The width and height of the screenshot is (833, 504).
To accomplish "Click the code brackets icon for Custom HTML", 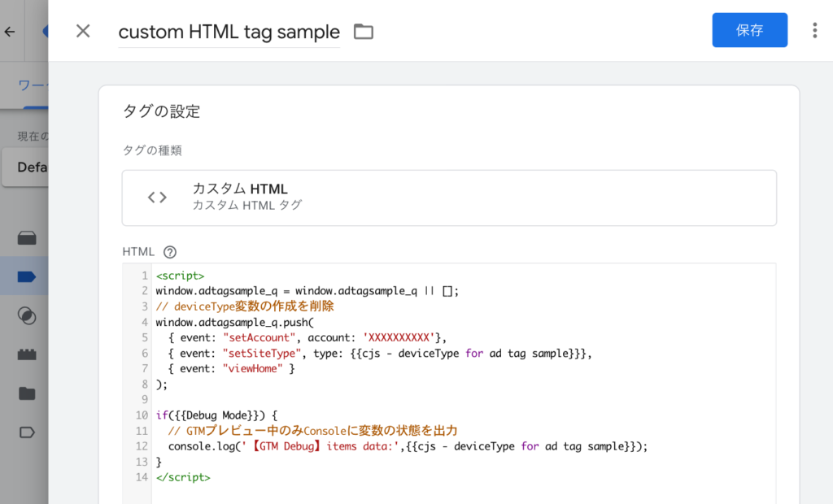I will click(157, 198).
